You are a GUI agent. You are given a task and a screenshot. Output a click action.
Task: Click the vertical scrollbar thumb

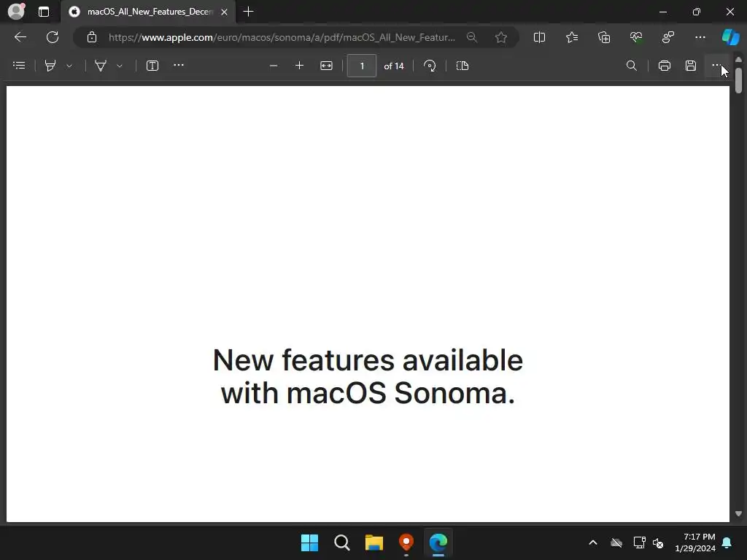738,80
